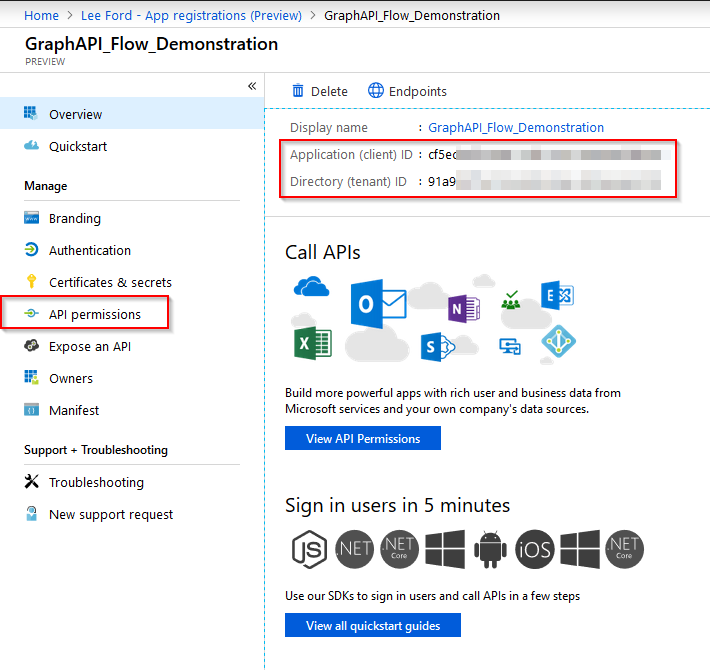
Task: Click the View API Permissions button
Action: pos(363,438)
